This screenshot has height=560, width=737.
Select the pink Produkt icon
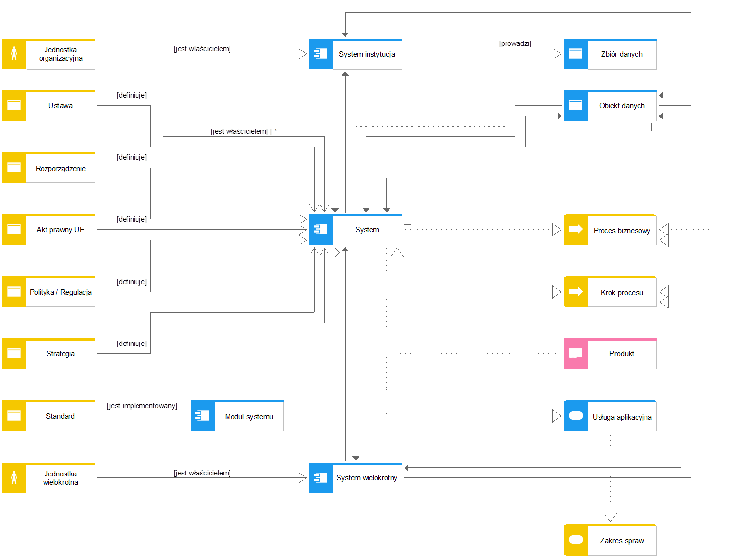576,354
